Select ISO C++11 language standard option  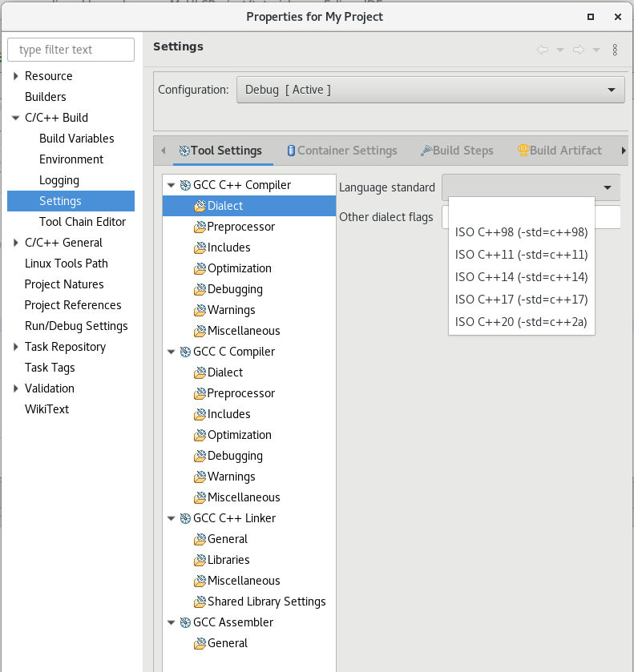521,255
